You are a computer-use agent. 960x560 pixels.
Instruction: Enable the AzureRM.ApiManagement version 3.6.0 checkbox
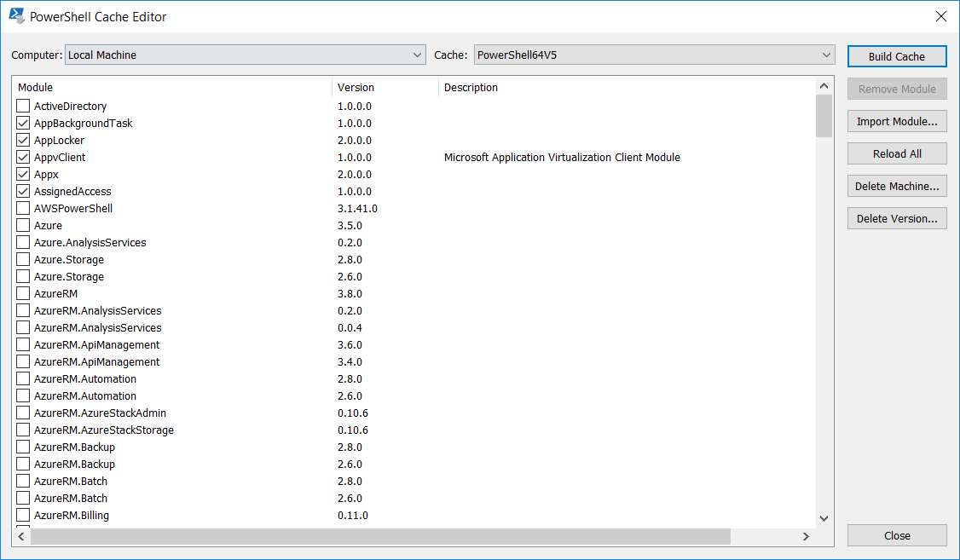23,345
